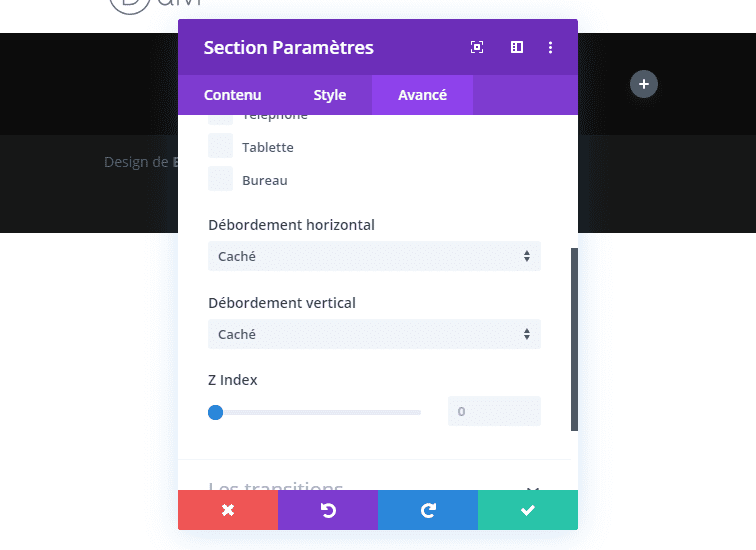The image size is (756, 550).
Task: Toggle the sidebar snap layout icon
Action: click(517, 47)
